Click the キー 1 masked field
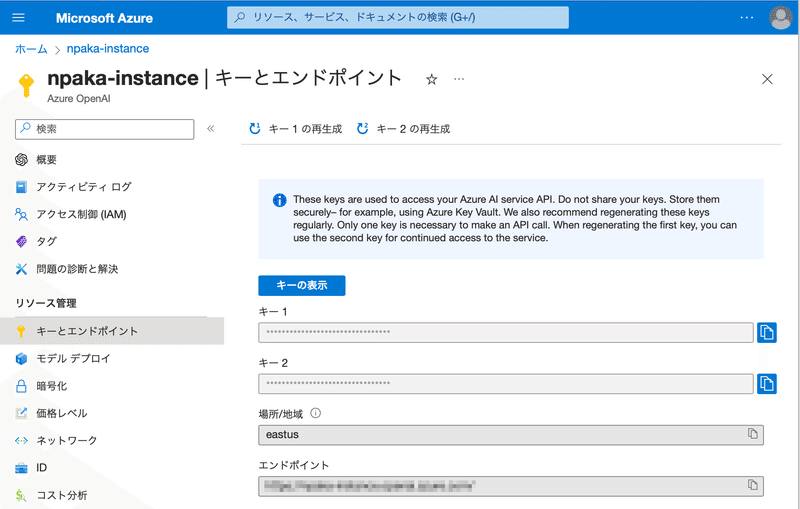The image size is (800, 509). pyautogui.click(x=506, y=333)
